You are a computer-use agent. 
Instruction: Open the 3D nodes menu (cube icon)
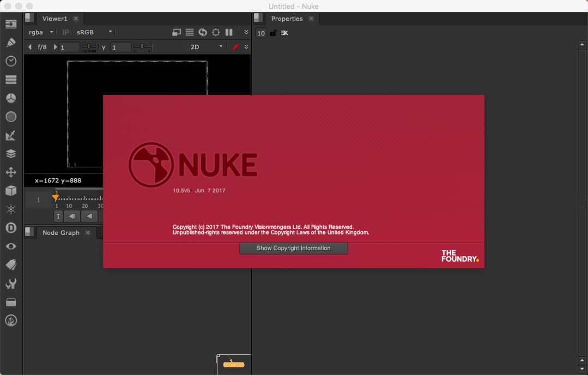point(11,191)
